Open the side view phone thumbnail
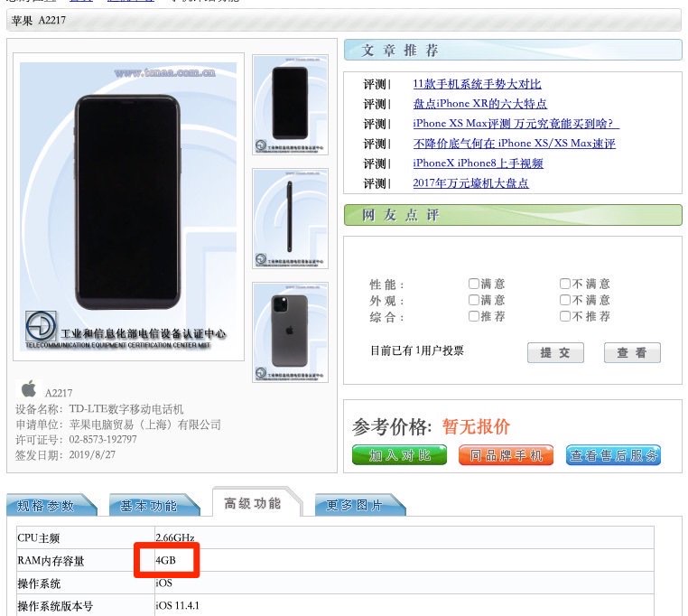688x616 pixels. point(290,219)
